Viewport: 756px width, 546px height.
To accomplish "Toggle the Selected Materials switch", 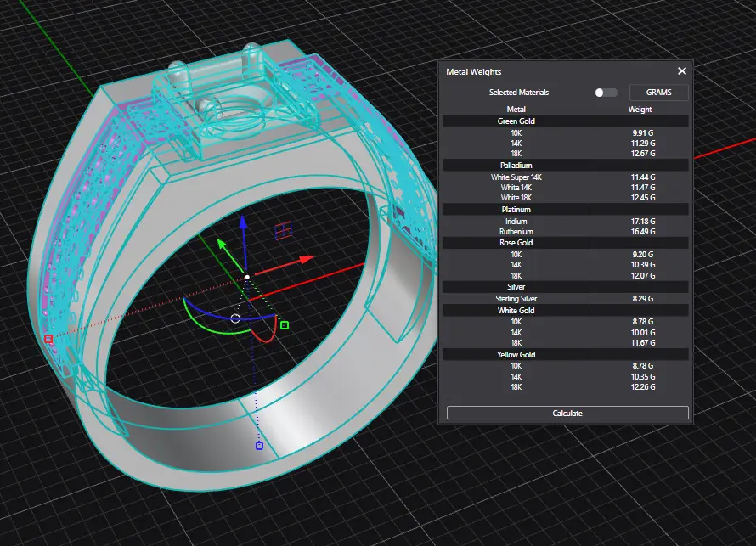I will point(606,92).
